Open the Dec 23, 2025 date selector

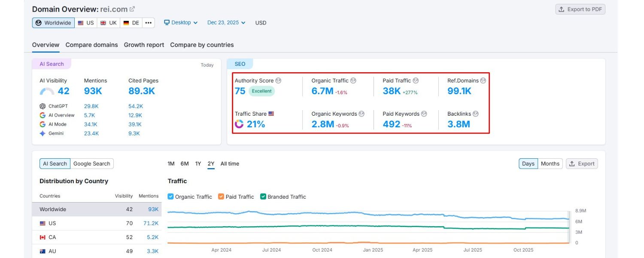tap(226, 22)
